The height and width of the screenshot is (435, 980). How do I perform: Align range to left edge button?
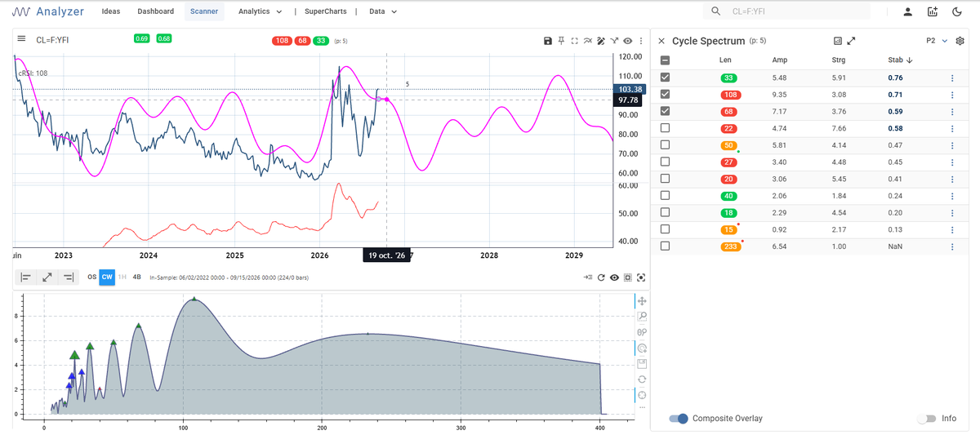pos(25,277)
